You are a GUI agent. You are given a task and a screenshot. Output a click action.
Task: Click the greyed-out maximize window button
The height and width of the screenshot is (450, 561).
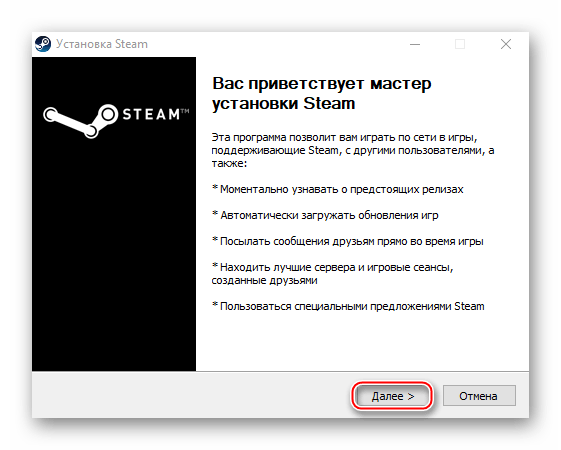tap(460, 44)
